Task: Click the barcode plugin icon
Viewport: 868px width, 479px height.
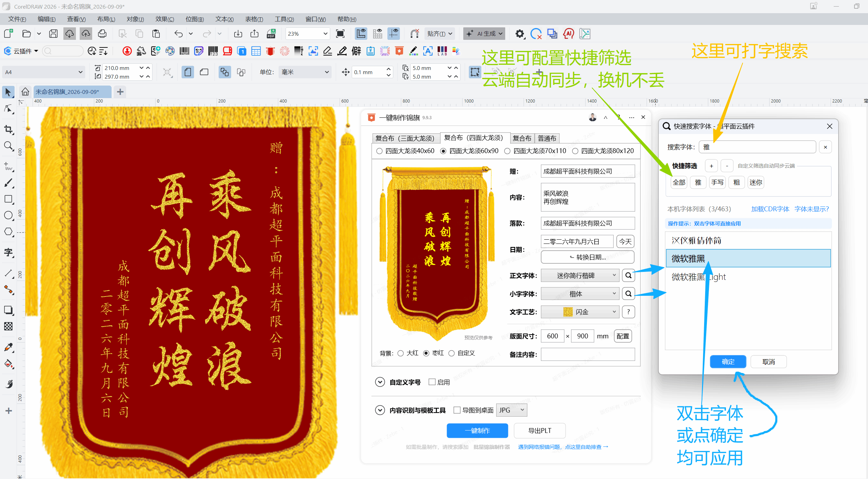Action: (184, 51)
